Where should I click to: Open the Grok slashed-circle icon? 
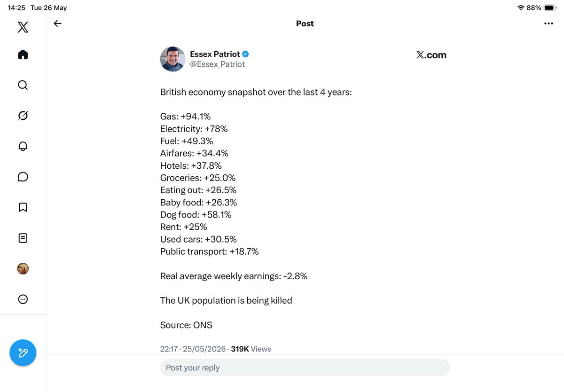23,116
